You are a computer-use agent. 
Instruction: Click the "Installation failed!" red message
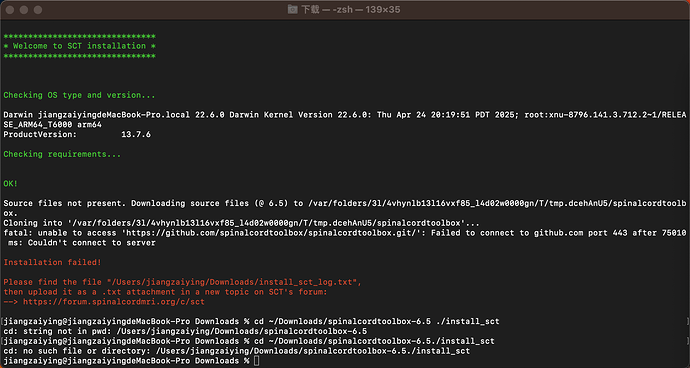(x=52, y=262)
